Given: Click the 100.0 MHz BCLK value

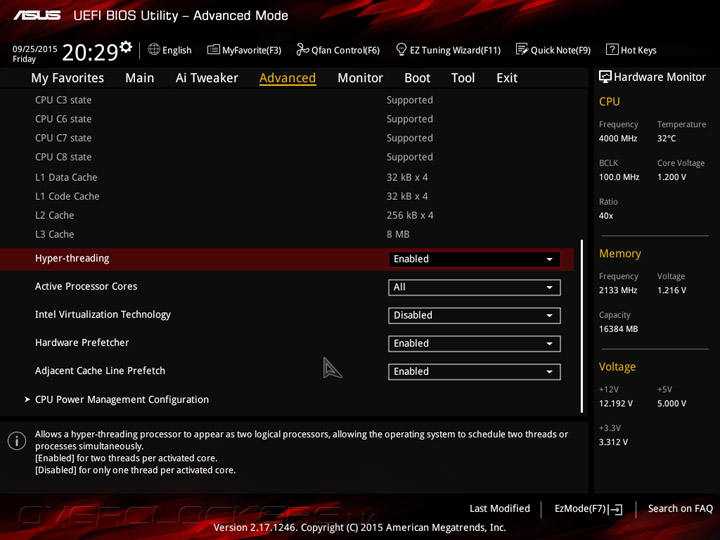Looking at the screenshot, I should pyautogui.click(x=619, y=177).
